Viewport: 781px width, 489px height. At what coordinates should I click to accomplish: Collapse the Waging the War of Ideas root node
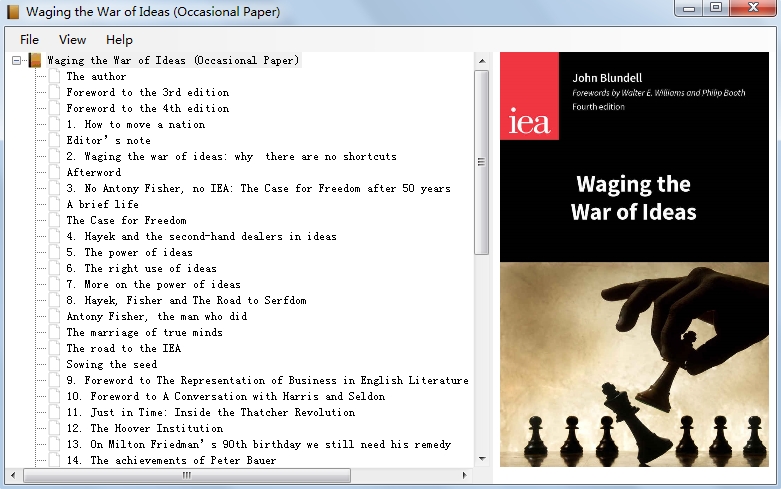(x=16, y=60)
